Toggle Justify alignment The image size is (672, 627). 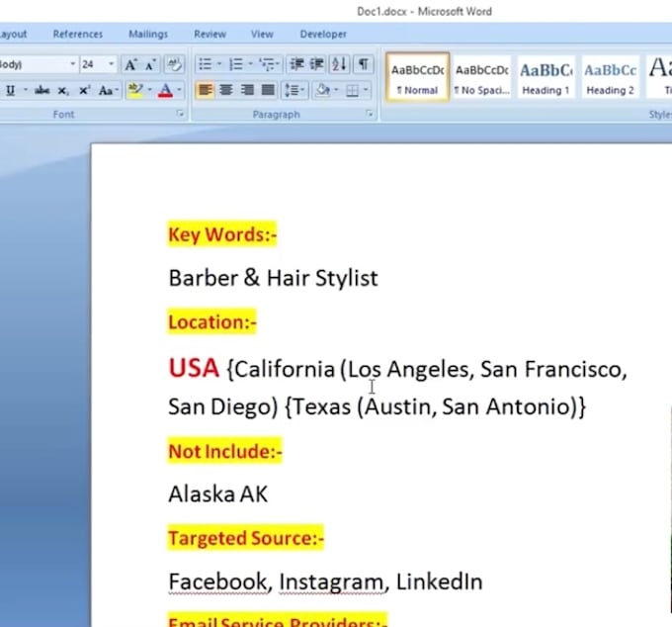[268, 90]
